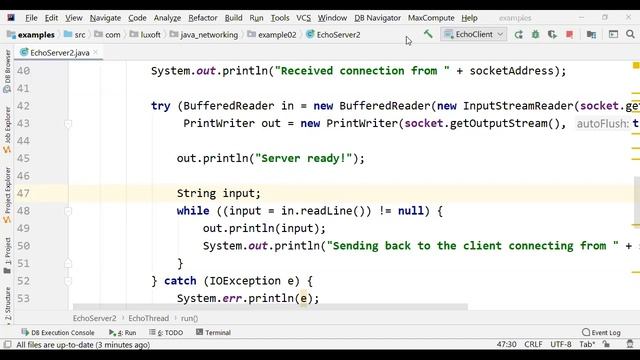The width and height of the screenshot is (640, 360).
Task: Open the Run menu
Action: point(256,18)
